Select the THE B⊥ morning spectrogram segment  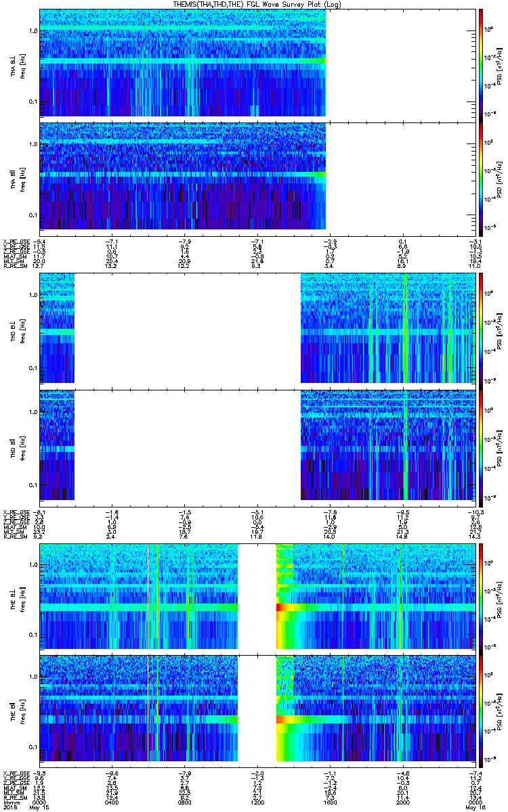139,596
